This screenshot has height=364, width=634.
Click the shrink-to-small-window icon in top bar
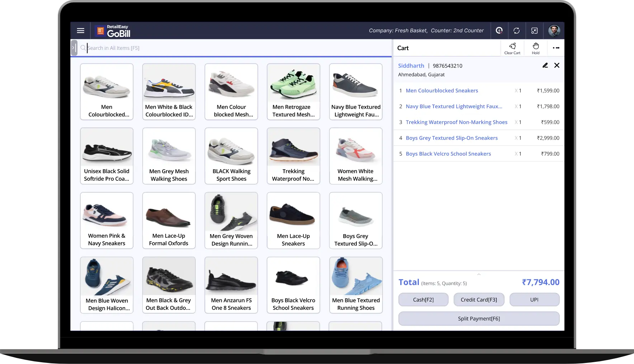[535, 30]
